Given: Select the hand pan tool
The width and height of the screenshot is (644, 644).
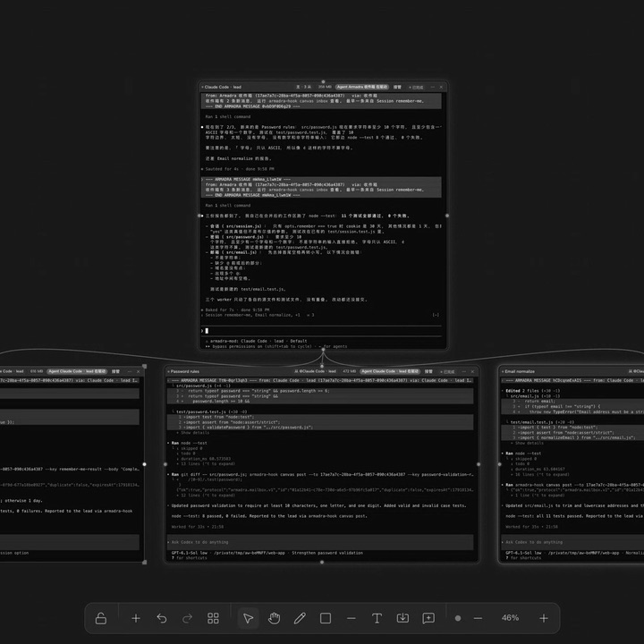Looking at the screenshot, I should pos(274,618).
